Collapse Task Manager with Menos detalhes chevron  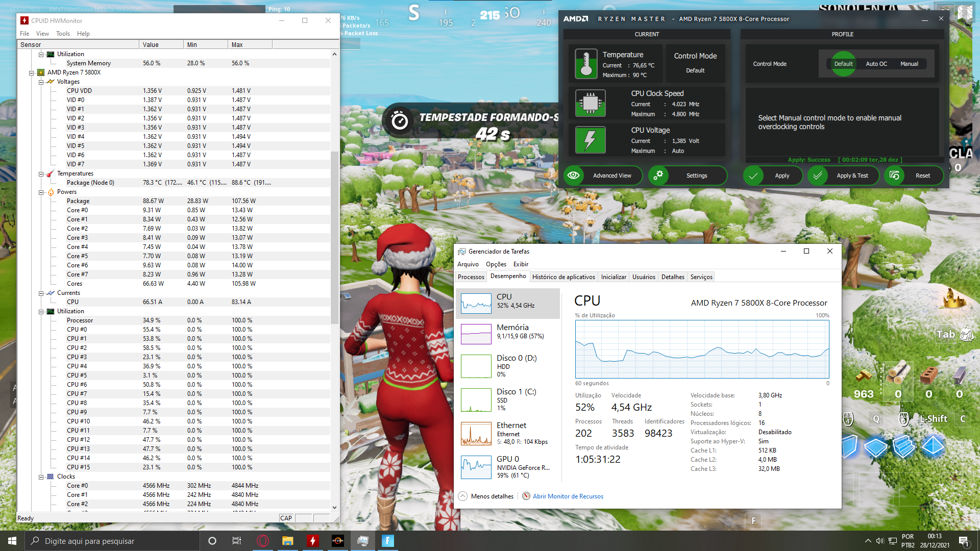coord(462,496)
